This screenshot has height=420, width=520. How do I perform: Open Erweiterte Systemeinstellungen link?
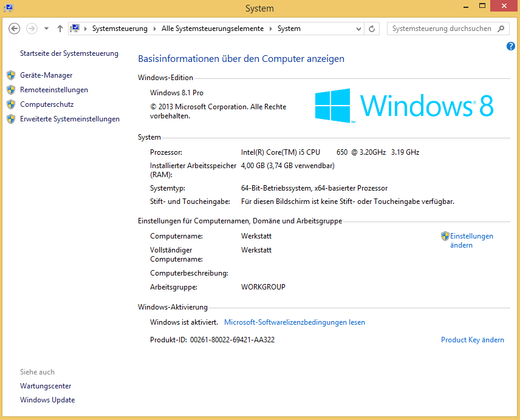[70, 119]
